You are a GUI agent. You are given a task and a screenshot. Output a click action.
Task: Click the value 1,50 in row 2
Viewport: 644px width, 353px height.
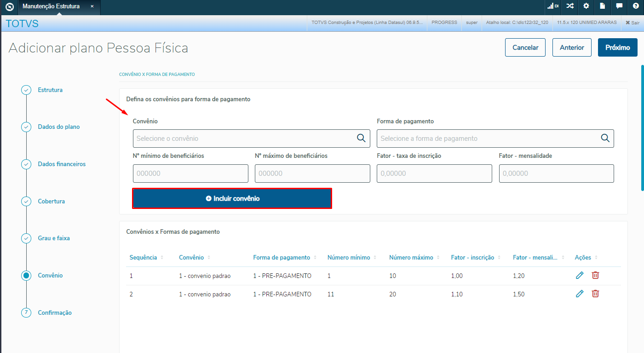519,294
